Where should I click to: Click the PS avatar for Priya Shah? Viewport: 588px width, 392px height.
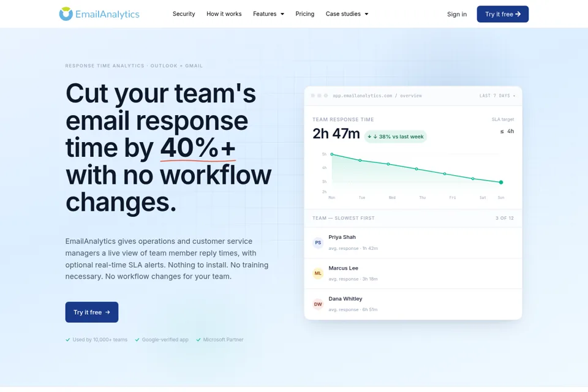pyautogui.click(x=318, y=243)
